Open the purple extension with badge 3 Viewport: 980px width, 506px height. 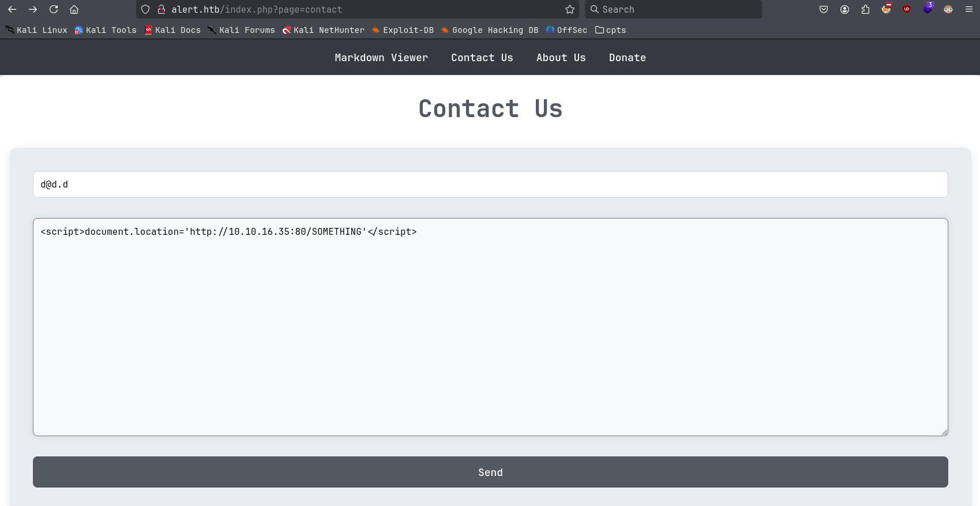click(928, 8)
